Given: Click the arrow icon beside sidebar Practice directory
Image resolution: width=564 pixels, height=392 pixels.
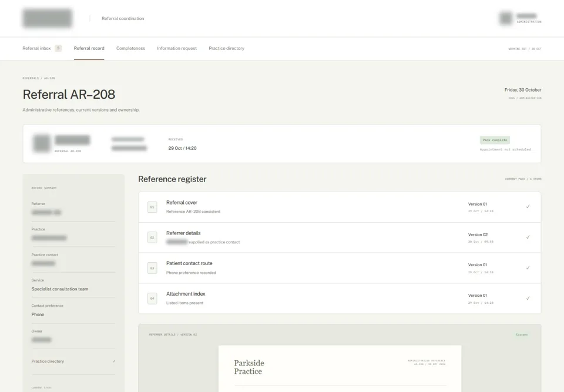Looking at the screenshot, I should (x=114, y=361).
